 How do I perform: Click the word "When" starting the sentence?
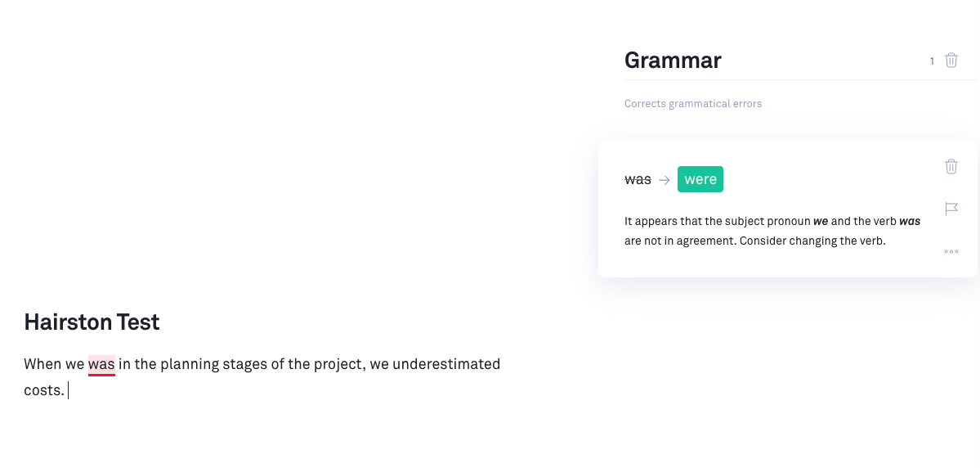pos(43,364)
